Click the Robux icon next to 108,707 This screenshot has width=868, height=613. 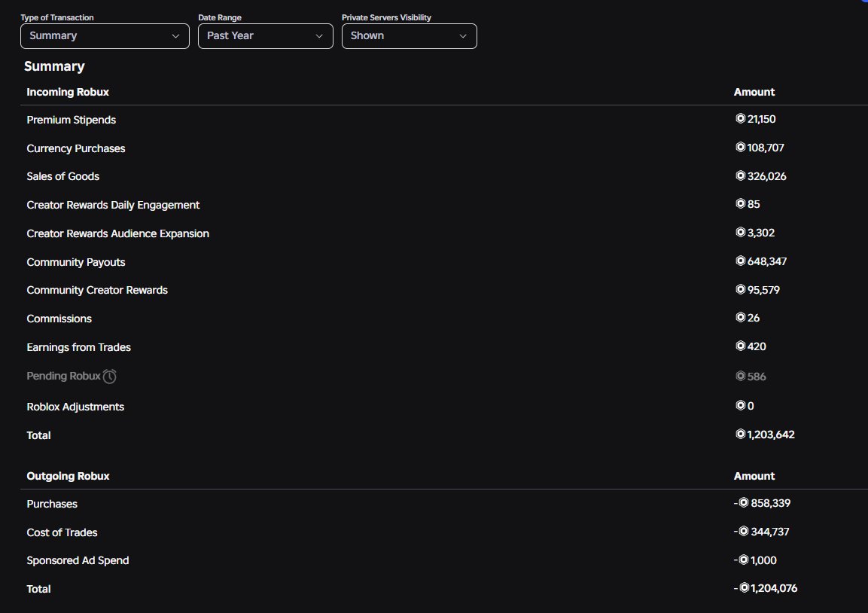point(740,148)
